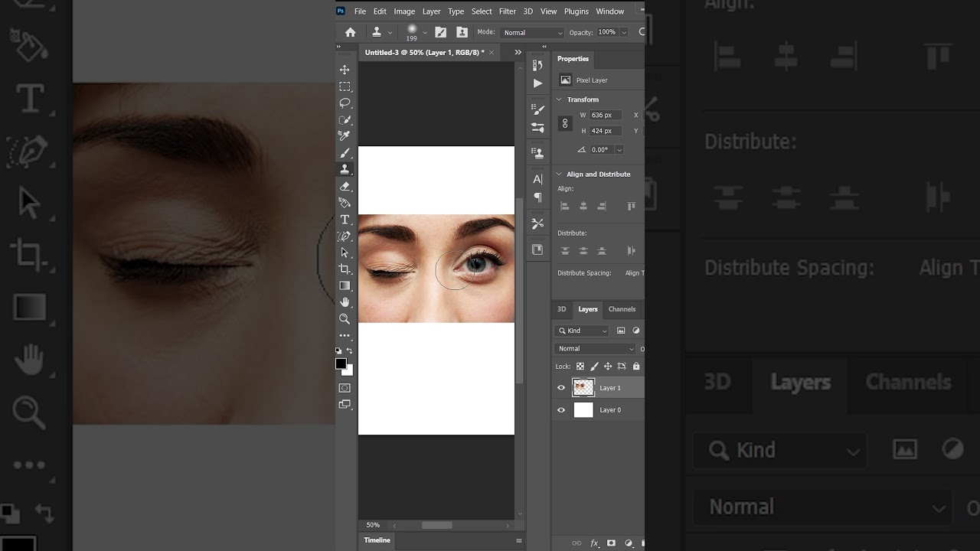Select the Pen tool
The height and width of the screenshot is (551, 980).
345,236
